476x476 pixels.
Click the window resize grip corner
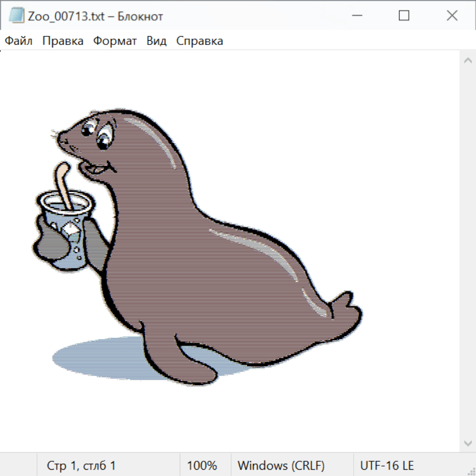tap(471, 471)
